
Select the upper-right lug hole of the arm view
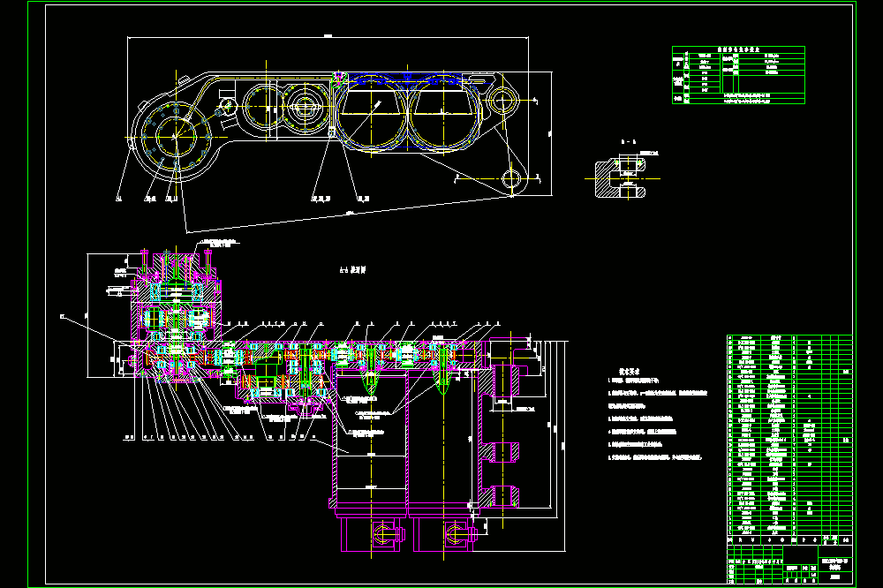pyautogui.click(x=500, y=101)
